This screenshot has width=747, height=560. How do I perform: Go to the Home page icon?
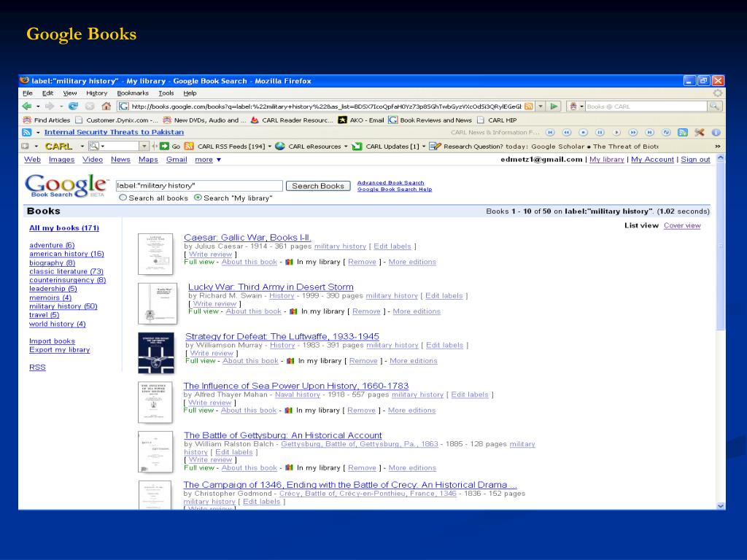(107, 106)
